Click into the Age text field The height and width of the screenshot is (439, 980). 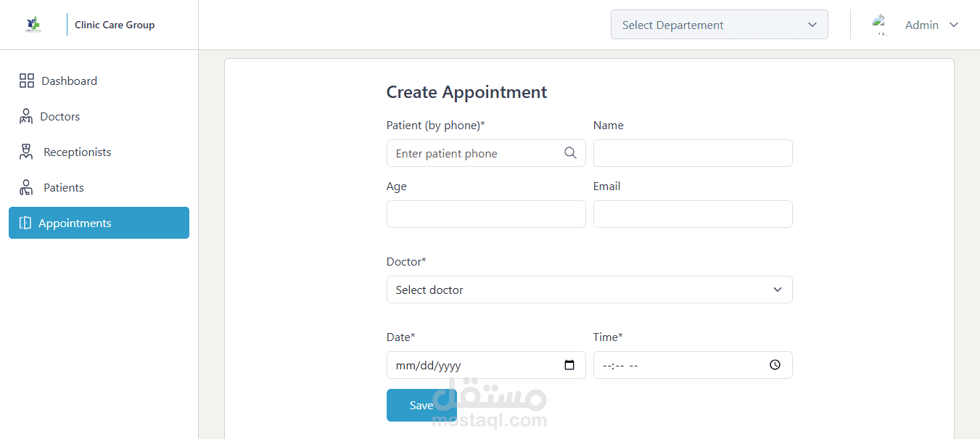pyautogui.click(x=485, y=214)
